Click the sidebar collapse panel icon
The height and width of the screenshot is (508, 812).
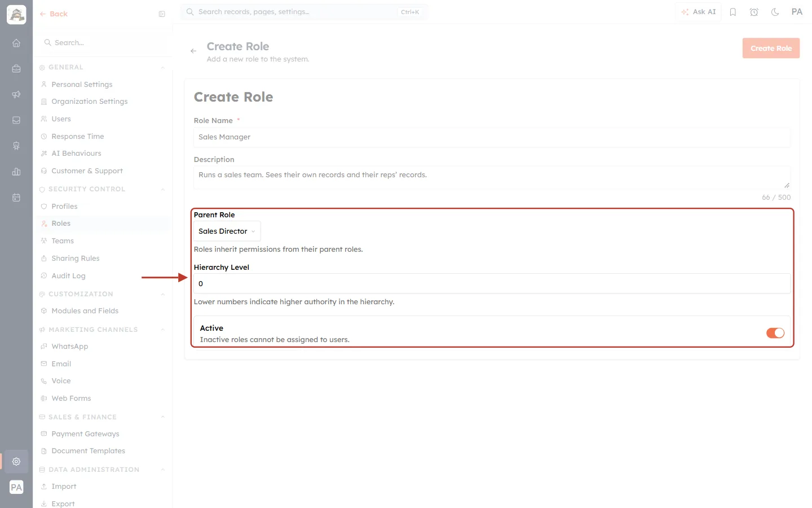point(162,14)
